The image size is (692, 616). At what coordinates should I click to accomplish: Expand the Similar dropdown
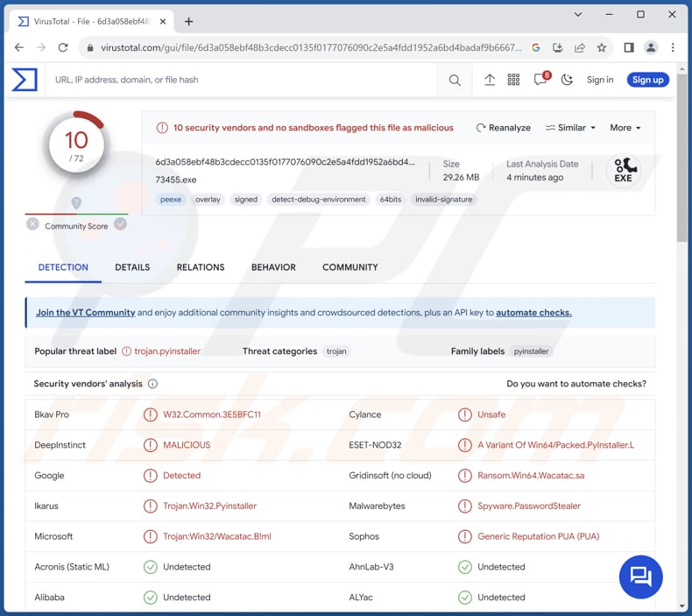(x=570, y=128)
